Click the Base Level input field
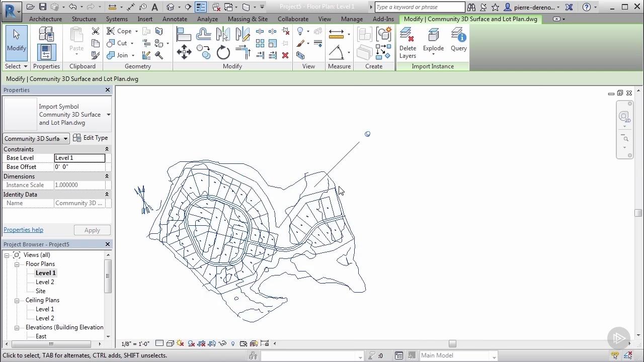Image resolution: width=644 pixels, height=362 pixels. [x=79, y=158]
